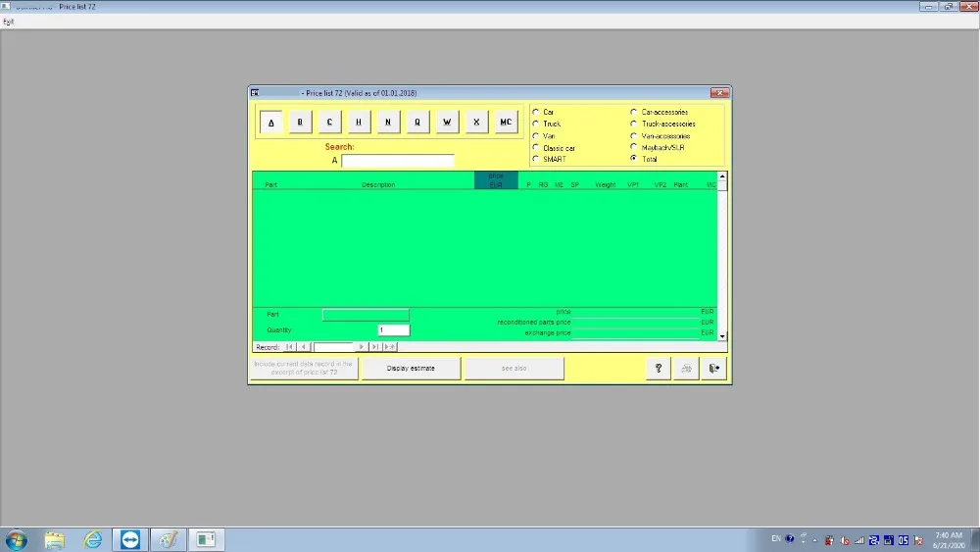Click the table scrollbar up arrow

click(x=722, y=176)
